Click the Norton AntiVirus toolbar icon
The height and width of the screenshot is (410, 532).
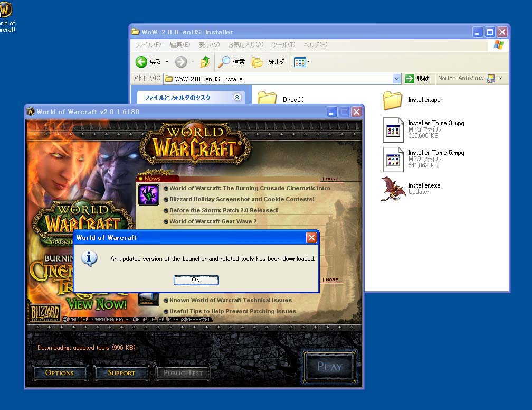click(491, 79)
